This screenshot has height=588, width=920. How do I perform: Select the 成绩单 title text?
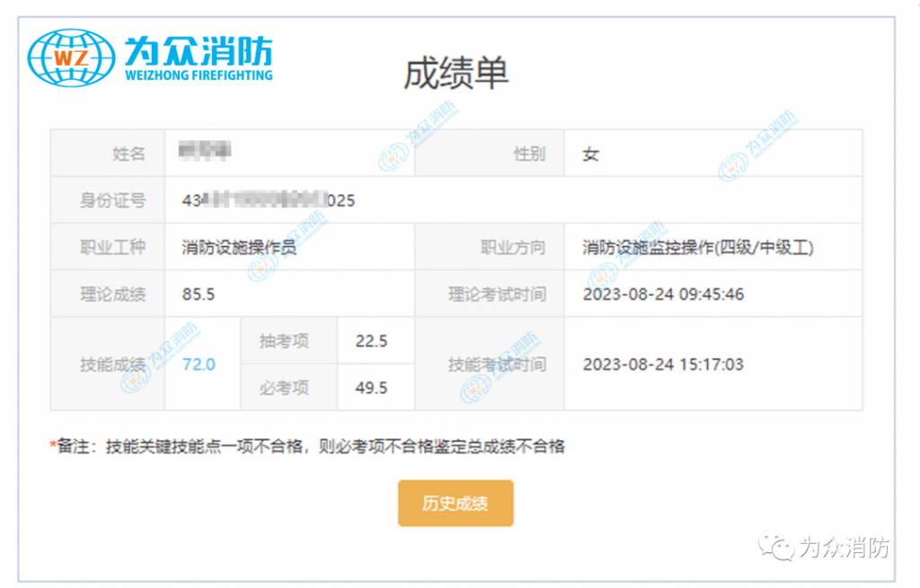tap(456, 74)
